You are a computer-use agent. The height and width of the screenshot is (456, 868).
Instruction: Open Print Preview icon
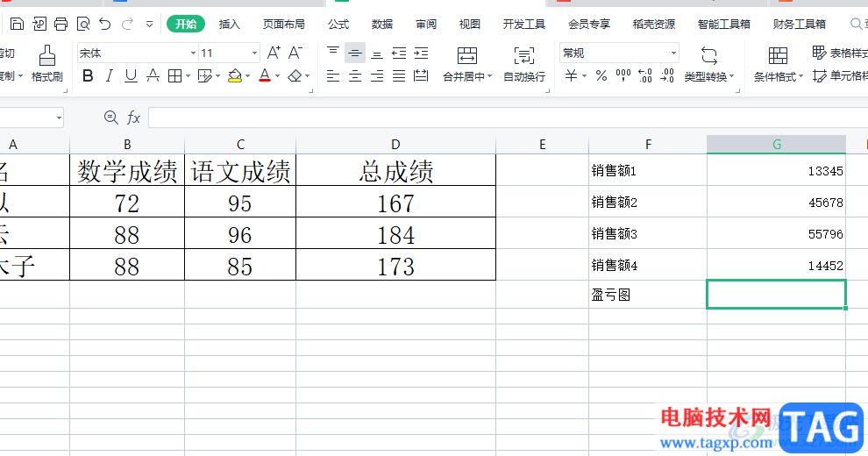tap(83, 24)
